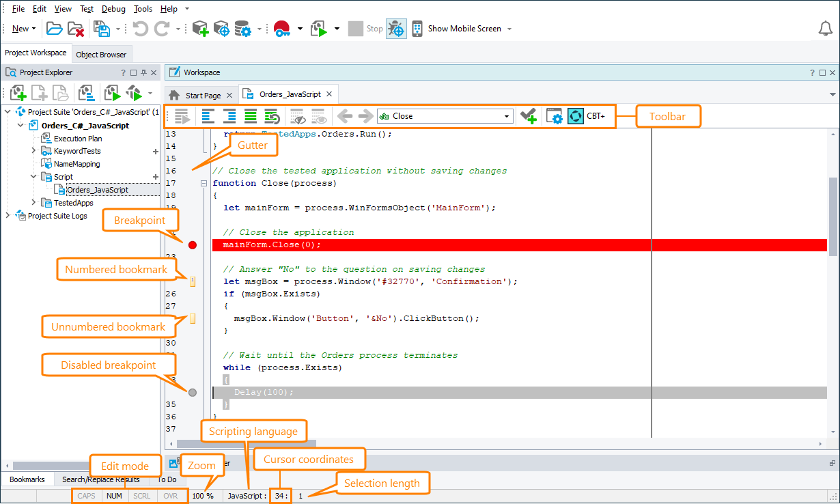The height and width of the screenshot is (504, 840).
Task: Open the Help menu
Action: point(169,9)
